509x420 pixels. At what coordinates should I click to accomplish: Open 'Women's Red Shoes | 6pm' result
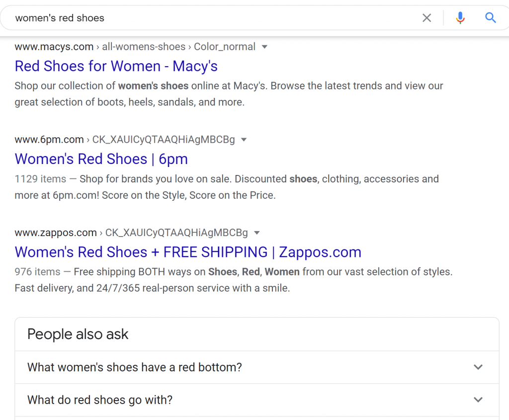pyautogui.click(x=101, y=159)
